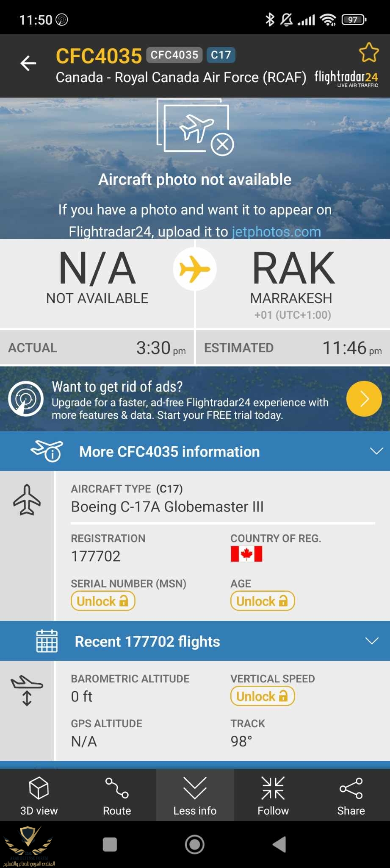Tap the yellow arrow to upgrade
Screen dimensions: 390x868
364,399
